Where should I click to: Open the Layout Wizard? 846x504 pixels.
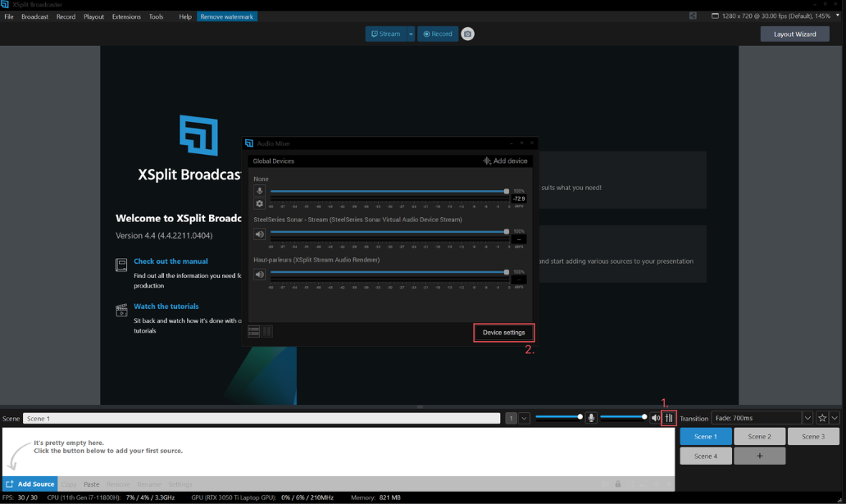[794, 34]
